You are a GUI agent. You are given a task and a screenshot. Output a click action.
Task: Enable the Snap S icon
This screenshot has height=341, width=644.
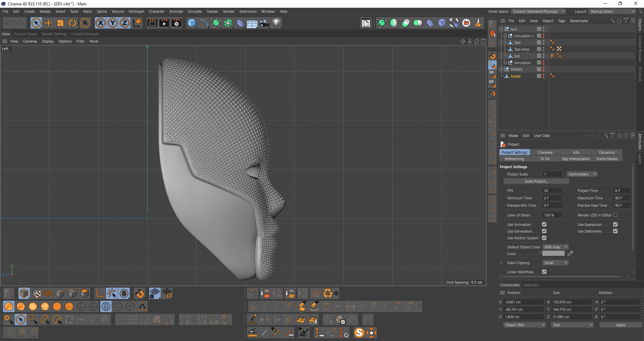coord(124,294)
